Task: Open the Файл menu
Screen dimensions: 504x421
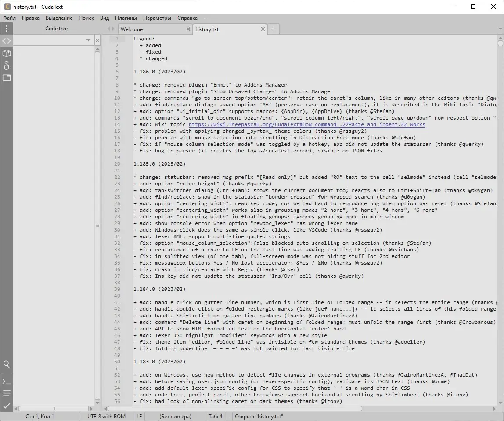Action: point(10,18)
